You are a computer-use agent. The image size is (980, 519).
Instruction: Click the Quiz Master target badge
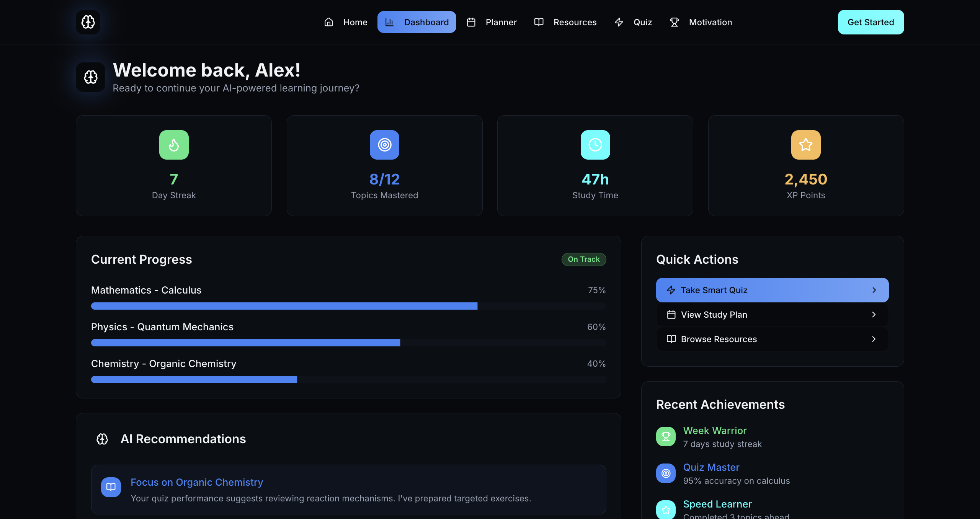coord(666,473)
